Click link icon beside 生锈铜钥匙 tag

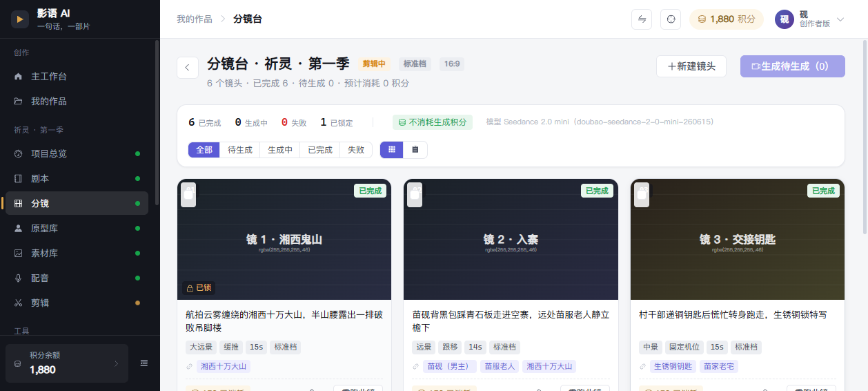point(643,367)
